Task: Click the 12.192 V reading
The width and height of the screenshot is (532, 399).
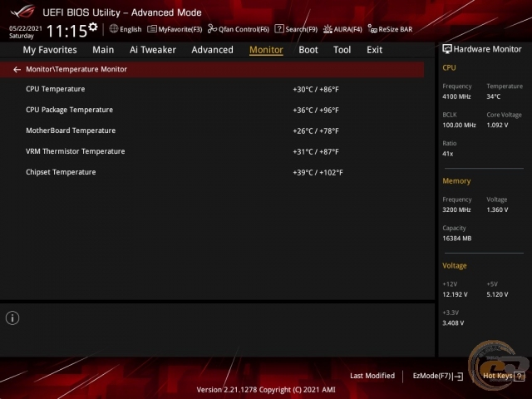Action: [x=455, y=294]
